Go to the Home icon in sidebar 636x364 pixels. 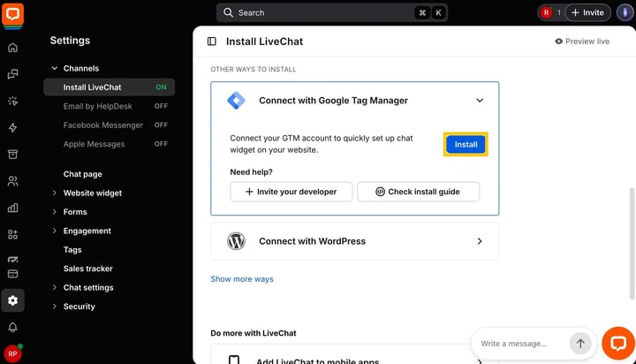[12, 48]
